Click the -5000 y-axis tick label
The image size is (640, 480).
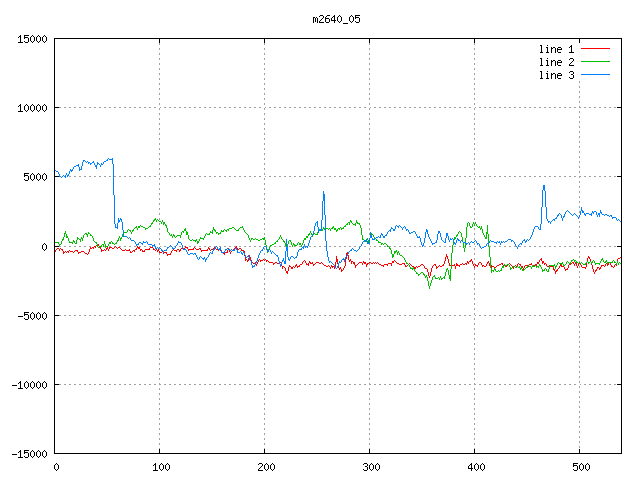point(32,315)
